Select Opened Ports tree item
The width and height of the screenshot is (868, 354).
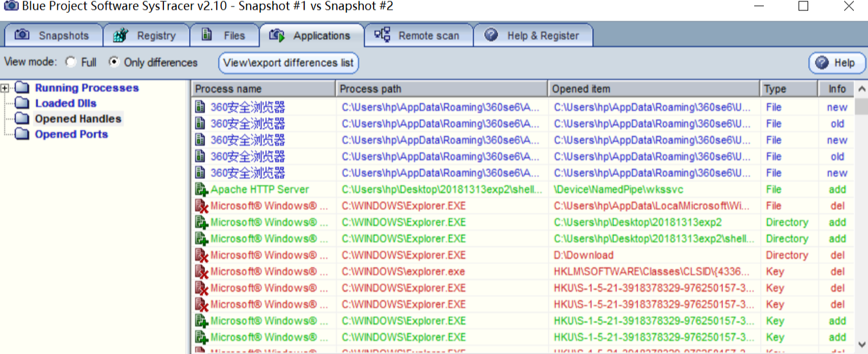[71, 134]
